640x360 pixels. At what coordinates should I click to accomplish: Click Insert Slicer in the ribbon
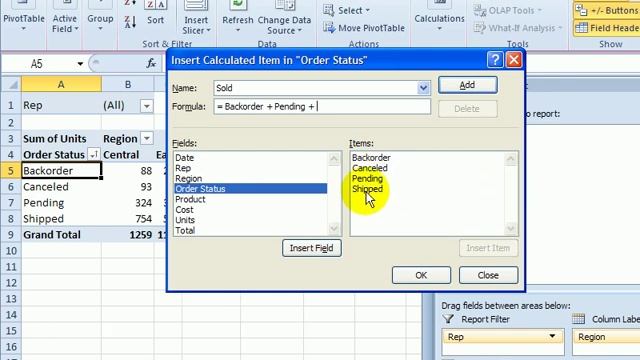[196, 18]
